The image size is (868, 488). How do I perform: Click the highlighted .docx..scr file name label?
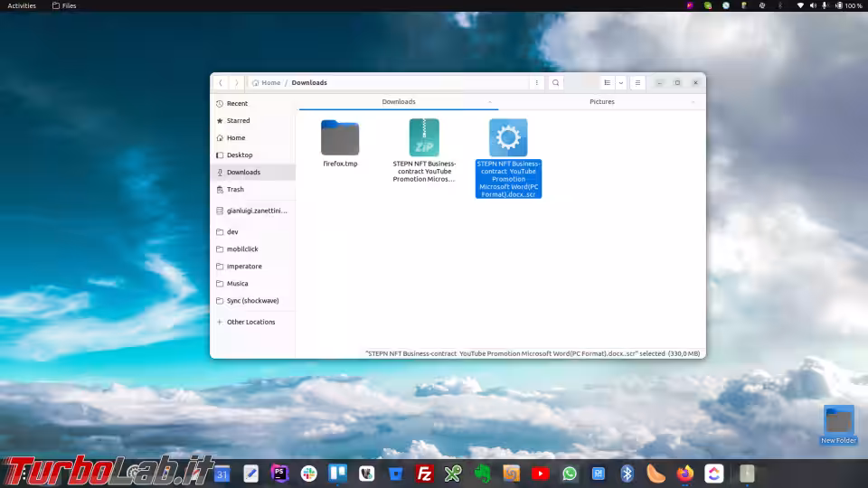click(508, 179)
